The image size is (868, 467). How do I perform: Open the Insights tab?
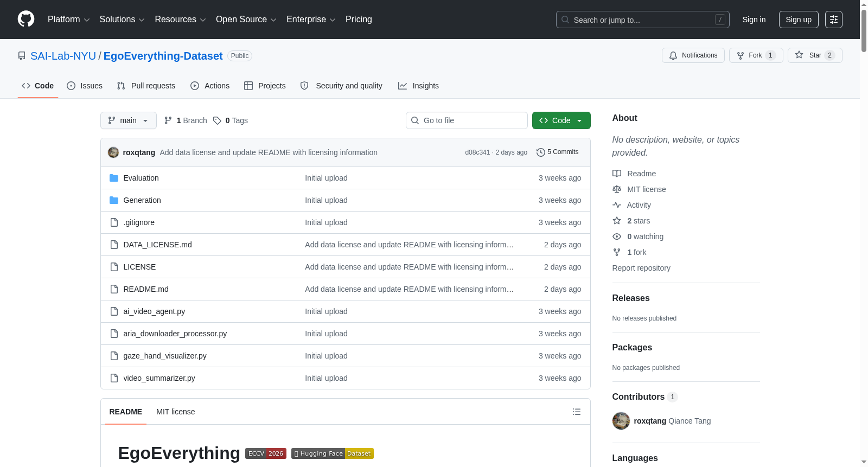pos(418,86)
